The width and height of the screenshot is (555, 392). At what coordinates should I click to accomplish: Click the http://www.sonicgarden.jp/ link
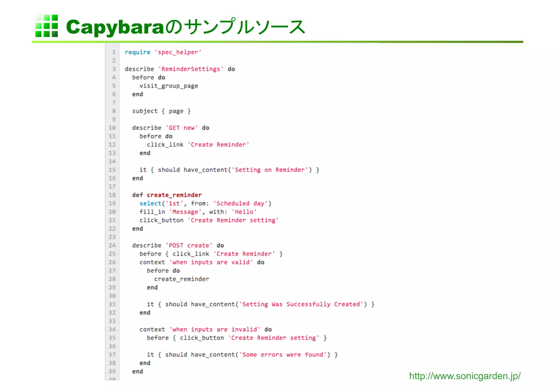[x=465, y=376]
